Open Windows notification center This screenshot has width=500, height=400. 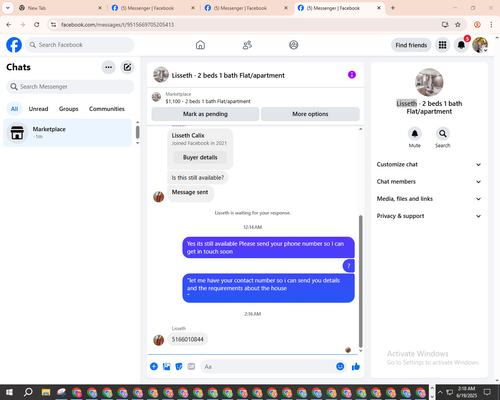487,392
